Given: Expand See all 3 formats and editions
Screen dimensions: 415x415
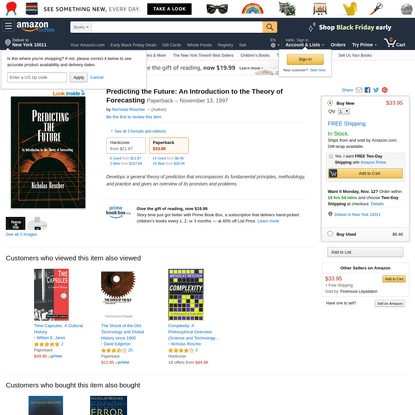Looking at the screenshot, I should (140, 131).
